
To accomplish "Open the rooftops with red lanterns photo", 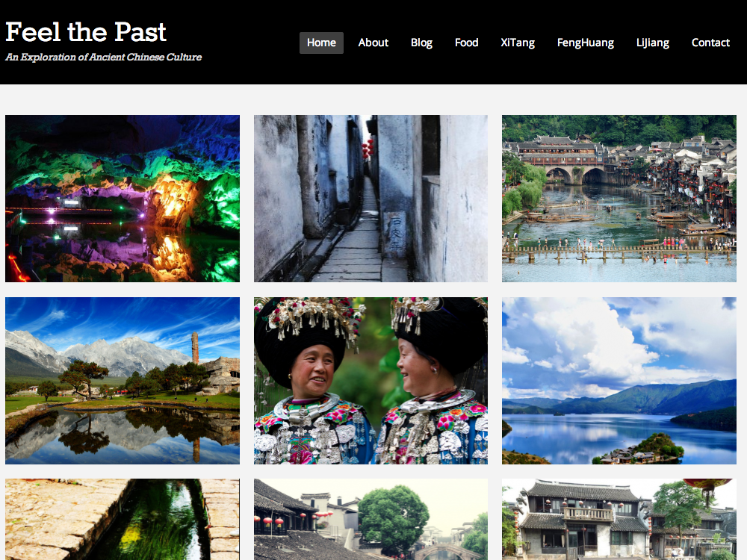I will (x=371, y=520).
